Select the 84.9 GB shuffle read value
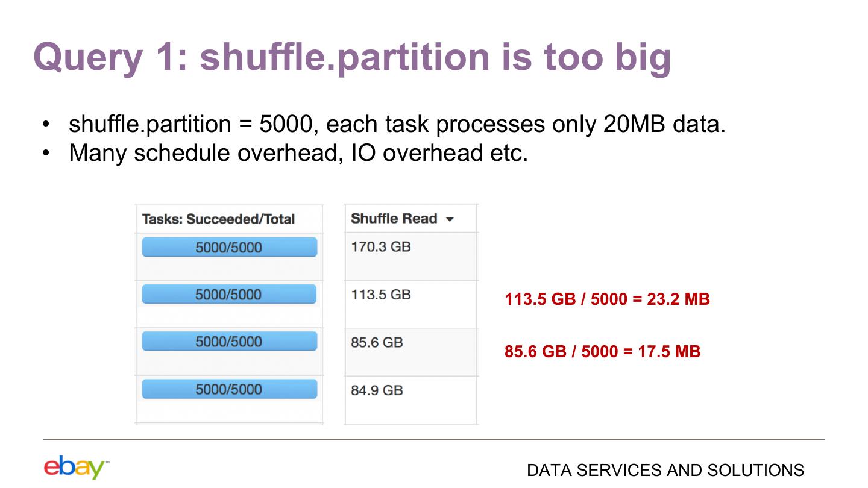This screenshot has width=868, height=488. click(377, 390)
